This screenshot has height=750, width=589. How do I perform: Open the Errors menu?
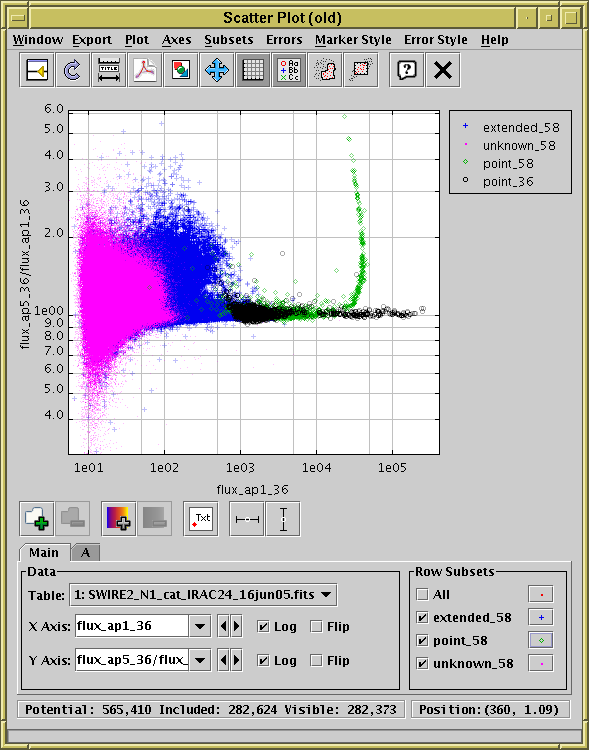click(x=284, y=40)
